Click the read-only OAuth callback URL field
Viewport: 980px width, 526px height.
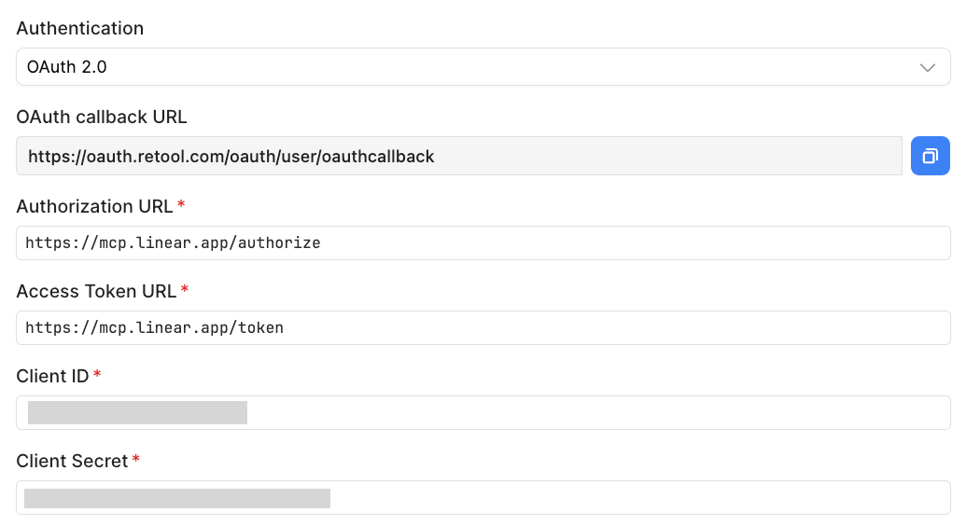coord(459,156)
